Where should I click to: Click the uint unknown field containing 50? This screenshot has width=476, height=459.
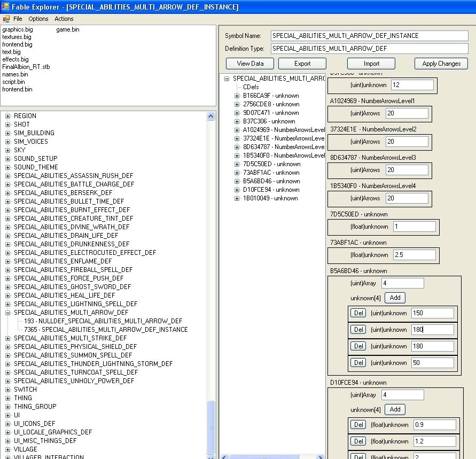pos(433,363)
